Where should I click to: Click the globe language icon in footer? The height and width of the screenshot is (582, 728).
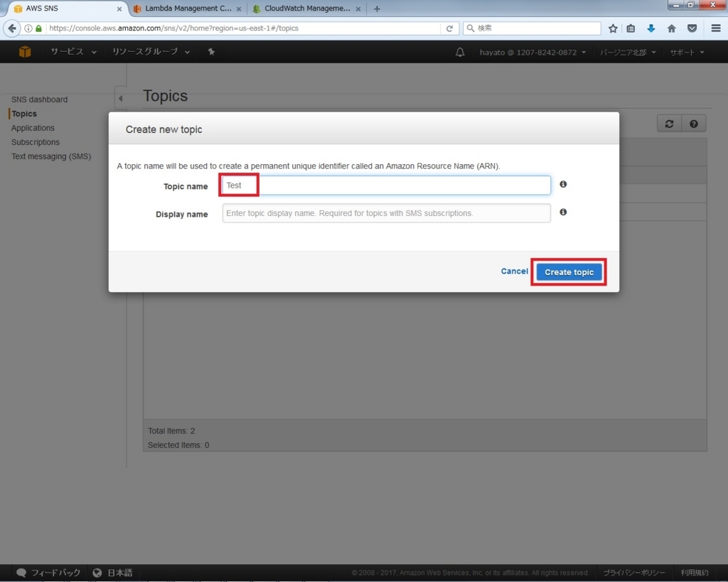pyautogui.click(x=97, y=573)
